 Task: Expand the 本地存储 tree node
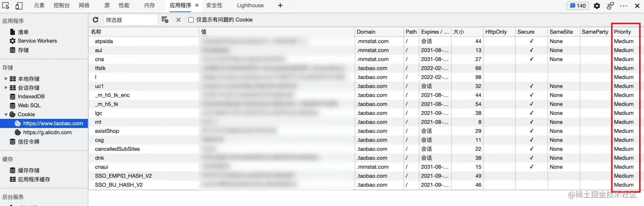[6, 79]
